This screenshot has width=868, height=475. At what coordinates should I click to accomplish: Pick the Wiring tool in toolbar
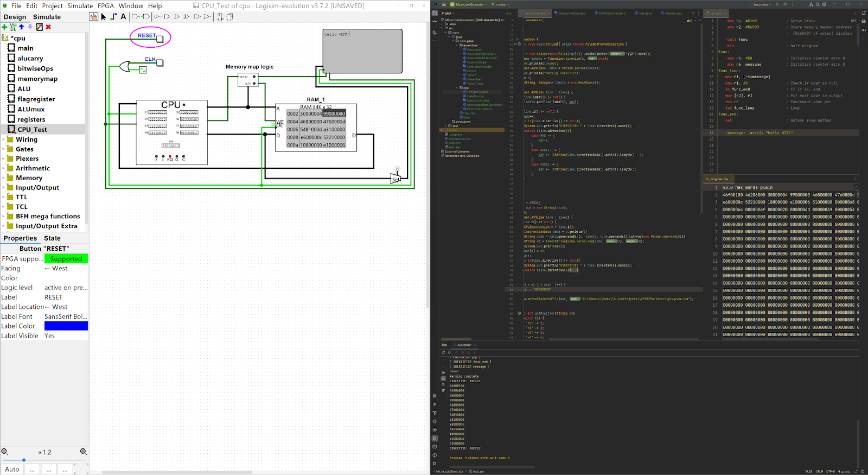click(x=113, y=17)
